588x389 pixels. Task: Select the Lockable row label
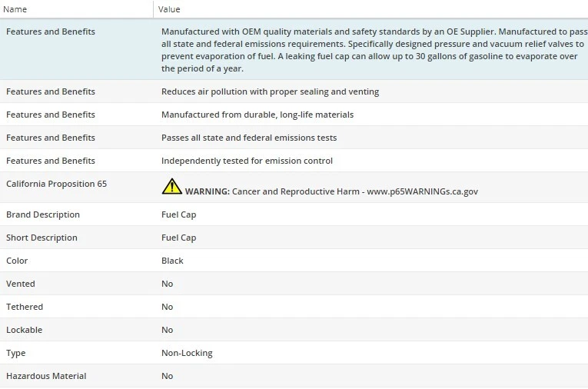[24, 330]
